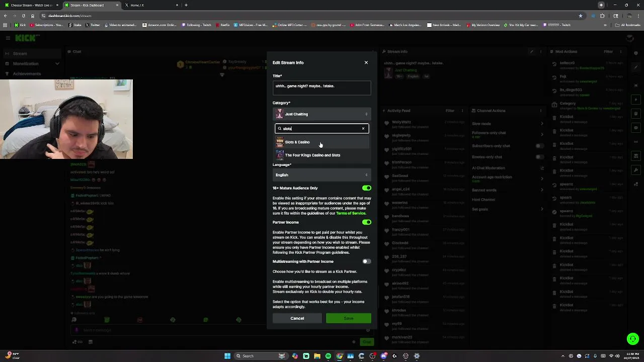Click the green Save button
The width and height of the screenshot is (644, 362).
pos(349,318)
